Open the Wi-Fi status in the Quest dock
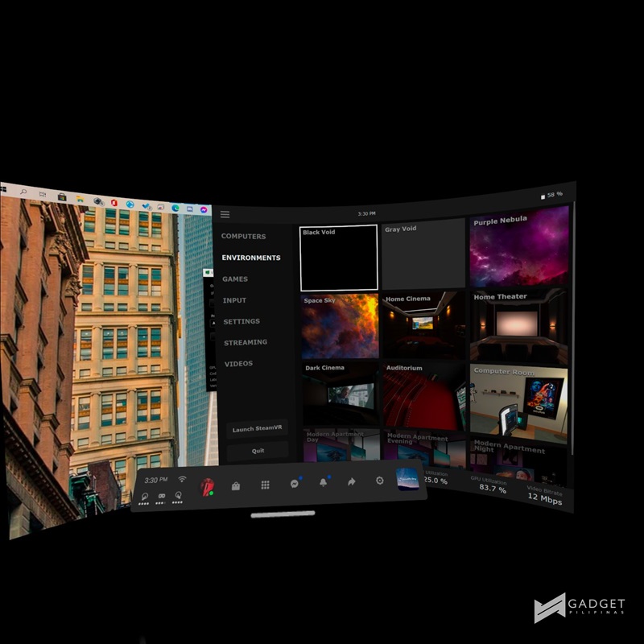Image resolution: width=644 pixels, height=644 pixels. (x=183, y=479)
